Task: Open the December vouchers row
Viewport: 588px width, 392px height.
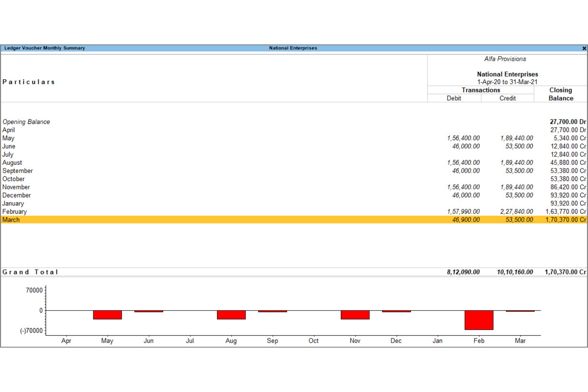Action: (17, 195)
